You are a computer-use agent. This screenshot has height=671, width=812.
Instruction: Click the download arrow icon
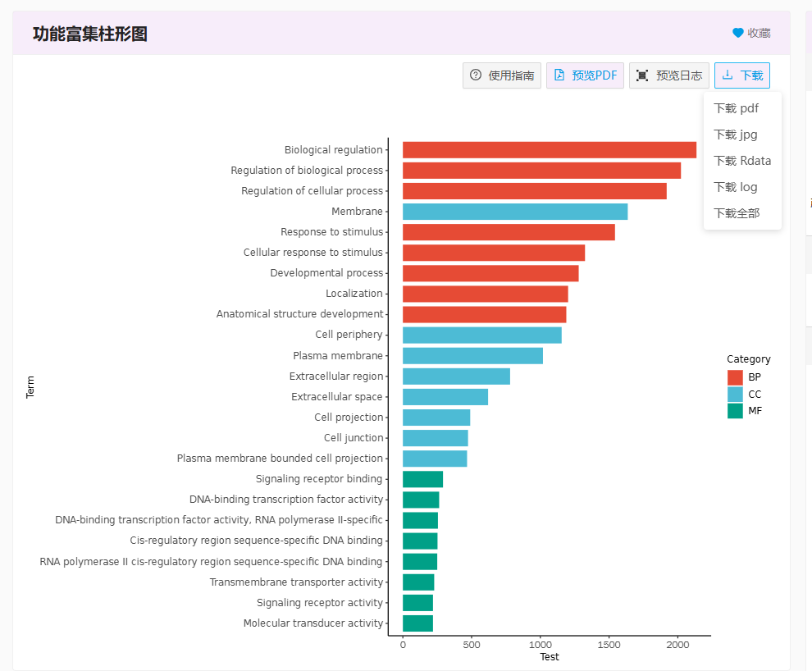coord(728,75)
